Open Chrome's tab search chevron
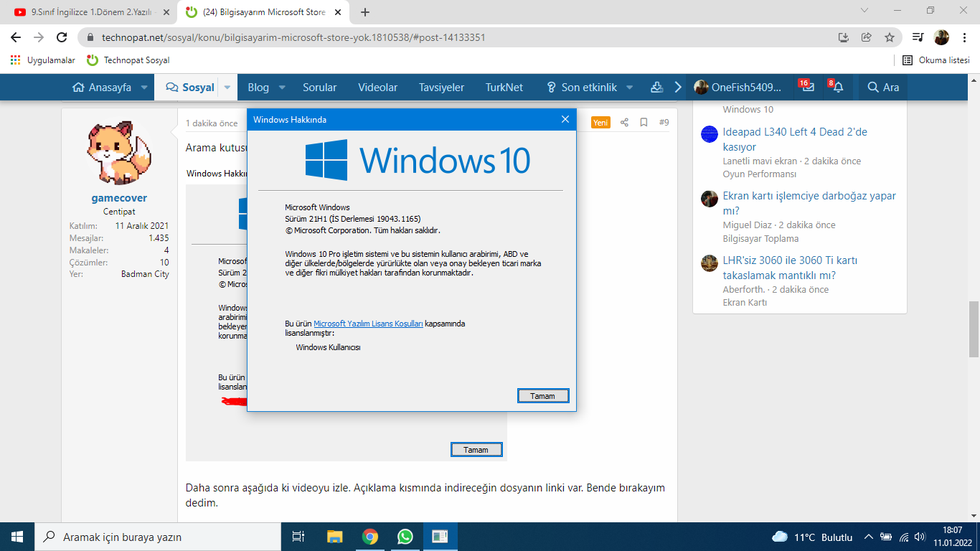This screenshot has width=980, height=551. pos(864,11)
